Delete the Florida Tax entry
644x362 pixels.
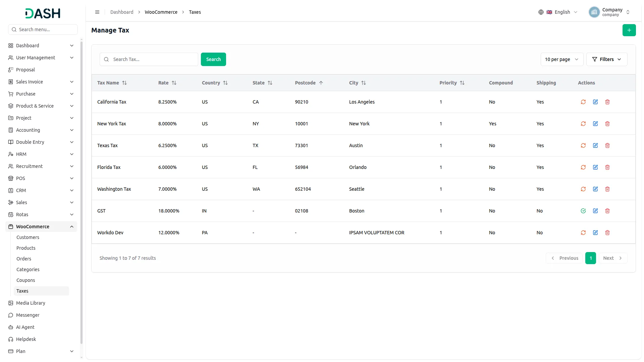(x=607, y=167)
